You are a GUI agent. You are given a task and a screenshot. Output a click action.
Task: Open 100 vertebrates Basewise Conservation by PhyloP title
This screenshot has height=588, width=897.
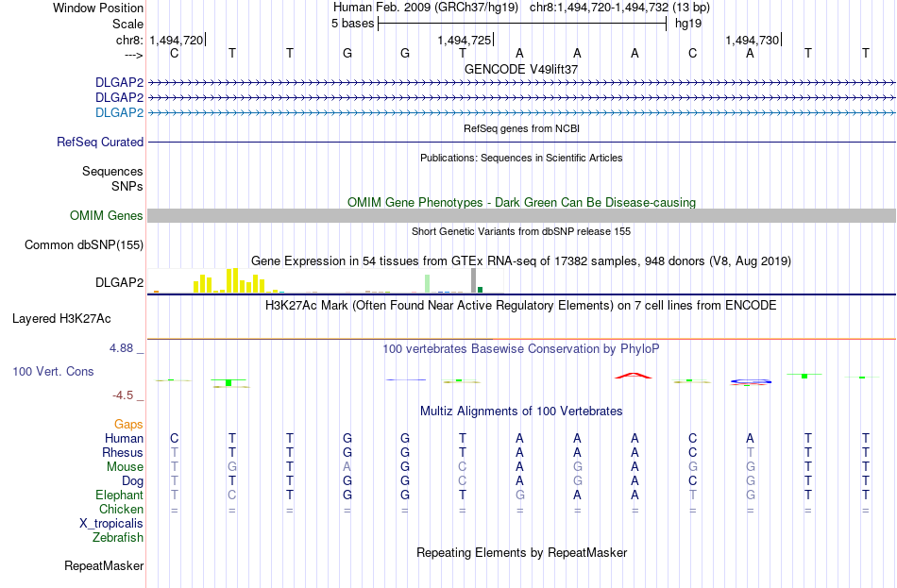point(521,349)
